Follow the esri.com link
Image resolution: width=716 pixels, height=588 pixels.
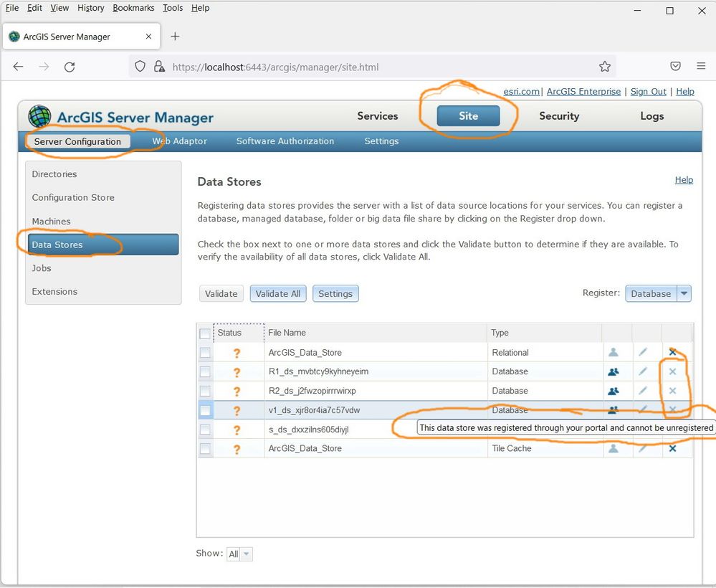[x=522, y=91]
